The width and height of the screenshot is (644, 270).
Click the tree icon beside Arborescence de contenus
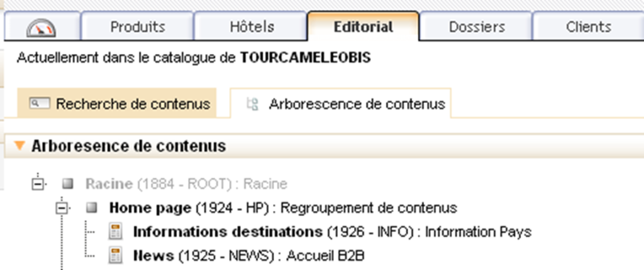(x=252, y=104)
